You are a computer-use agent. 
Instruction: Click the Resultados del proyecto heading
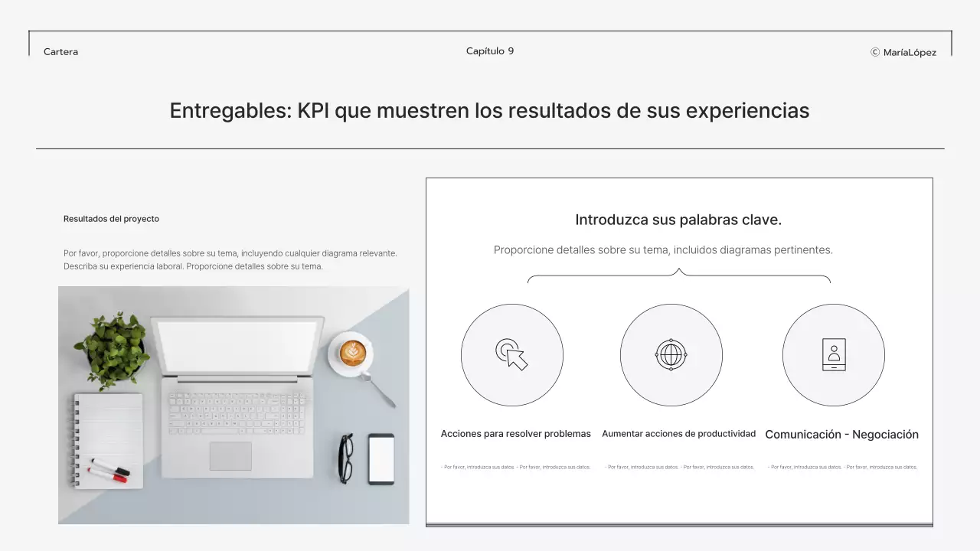point(111,218)
